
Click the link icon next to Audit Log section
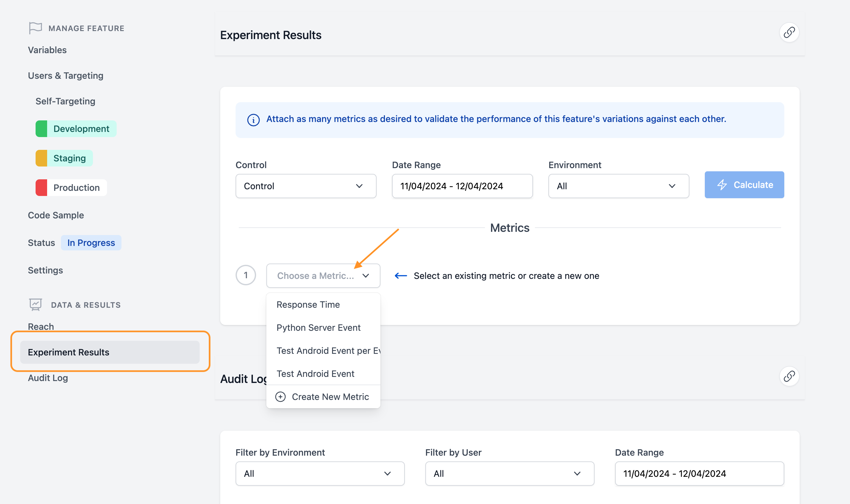tap(789, 376)
